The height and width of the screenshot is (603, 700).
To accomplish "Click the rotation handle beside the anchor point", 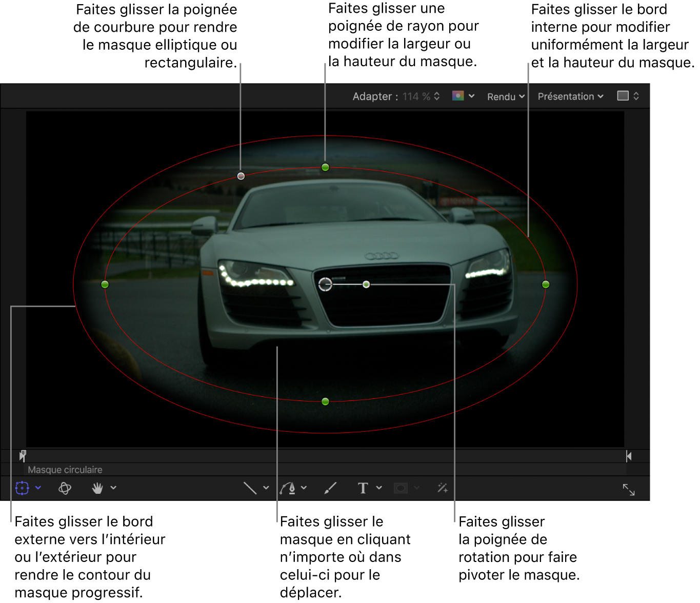I will pyautogui.click(x=366, y=284).
